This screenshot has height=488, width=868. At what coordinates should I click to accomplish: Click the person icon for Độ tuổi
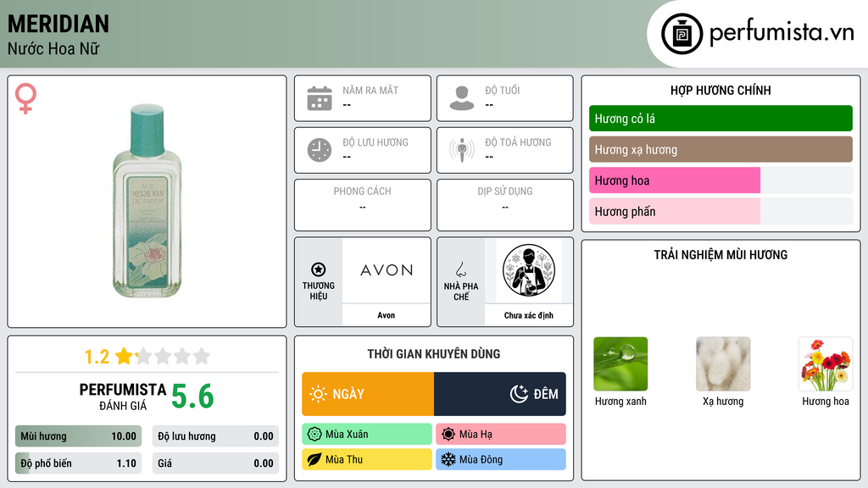[462, 98]
